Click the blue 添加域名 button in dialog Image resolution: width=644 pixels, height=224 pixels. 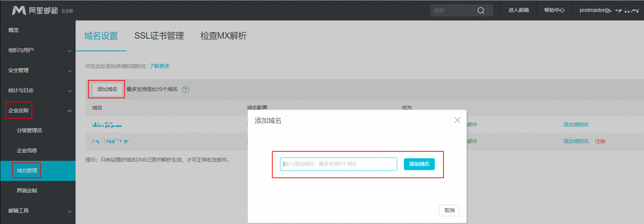pos(419,164)
